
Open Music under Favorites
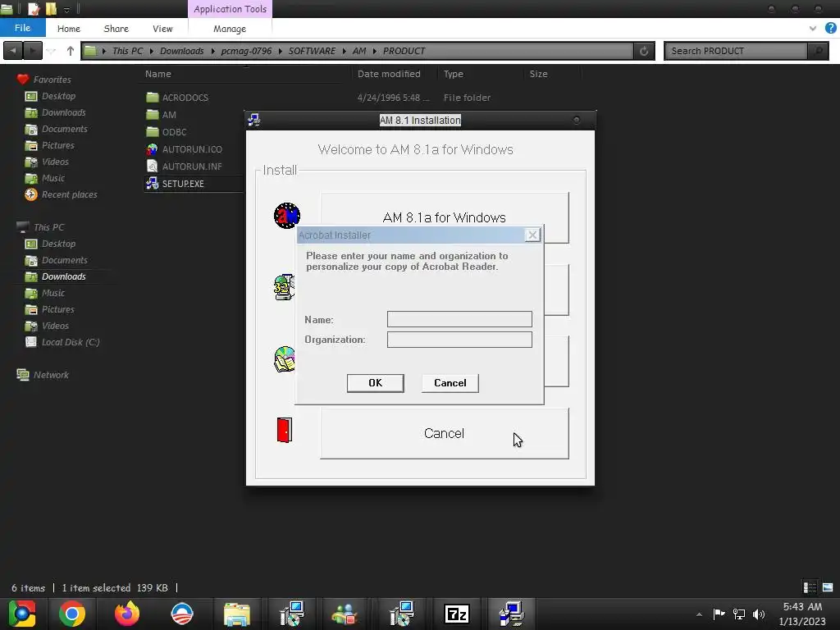(53, 178)
